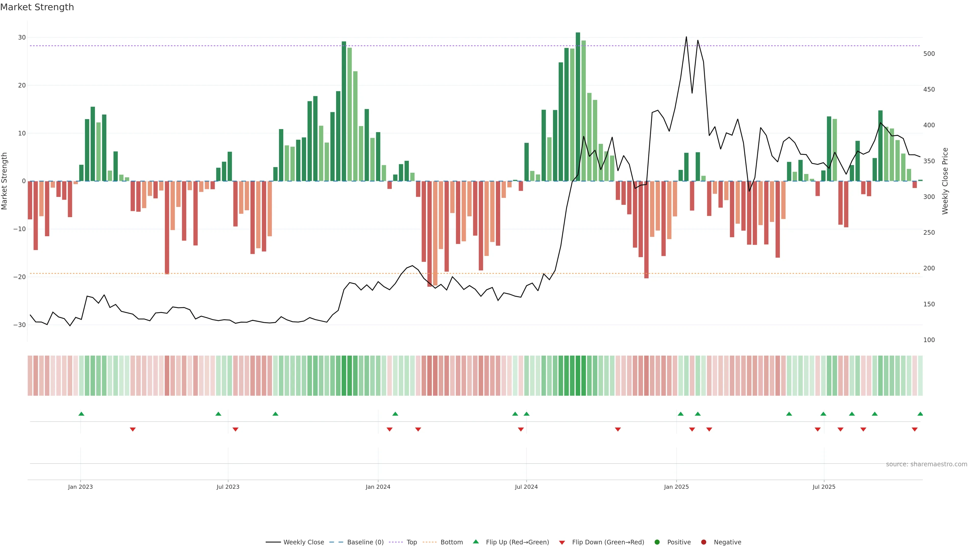The image size is (980, 551).
Task: Click the Market Strength chart title
Action: pos(37,7)
